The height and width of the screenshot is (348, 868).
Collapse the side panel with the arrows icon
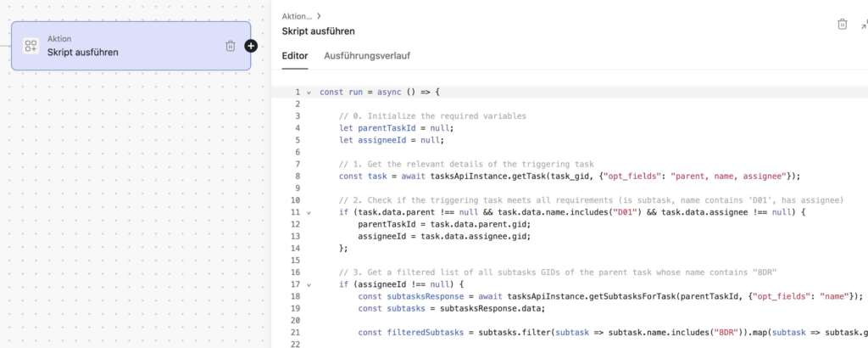pos(863,24)
